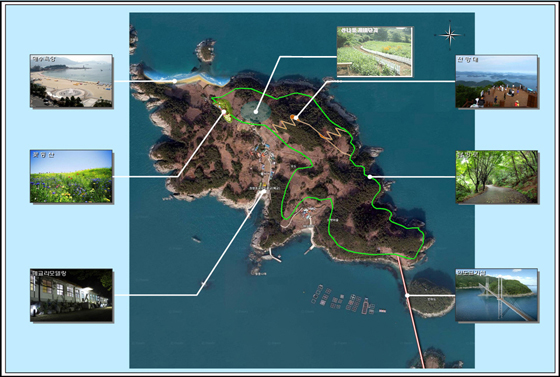Click the small islet north of the beach
The image size is (560, 377).
tap(206, 51)
